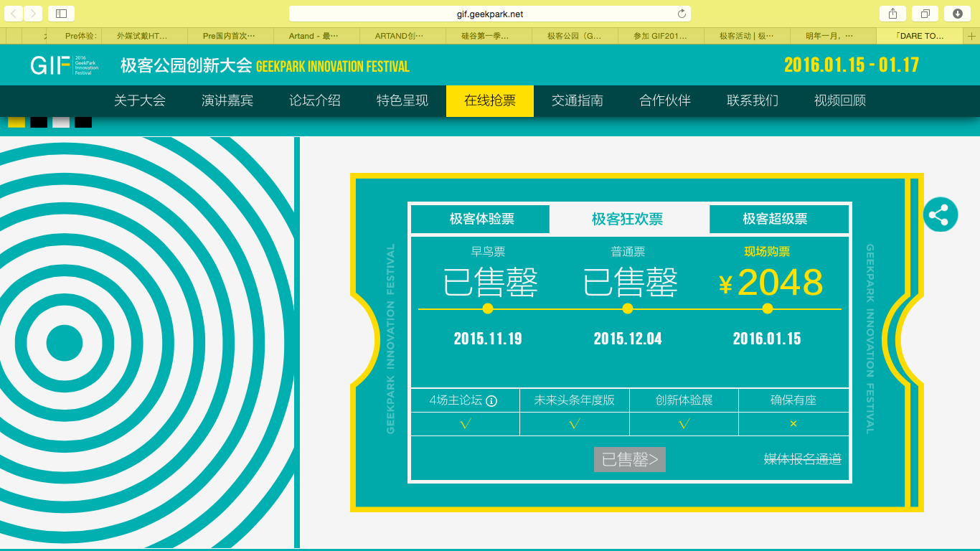Select the Artand - 最… browser tab

point(317,36)
